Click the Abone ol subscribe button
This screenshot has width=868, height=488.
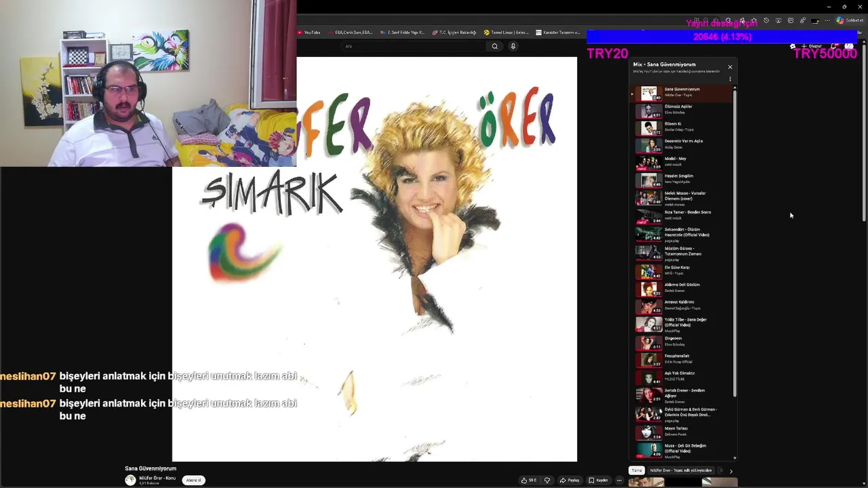pos(193,480)
